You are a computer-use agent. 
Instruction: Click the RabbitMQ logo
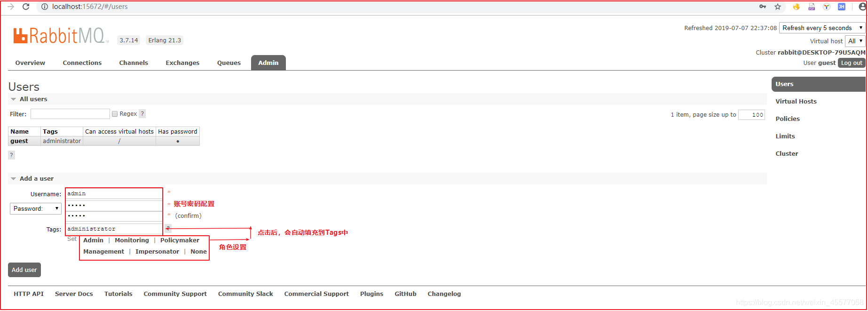pos(60,36)
